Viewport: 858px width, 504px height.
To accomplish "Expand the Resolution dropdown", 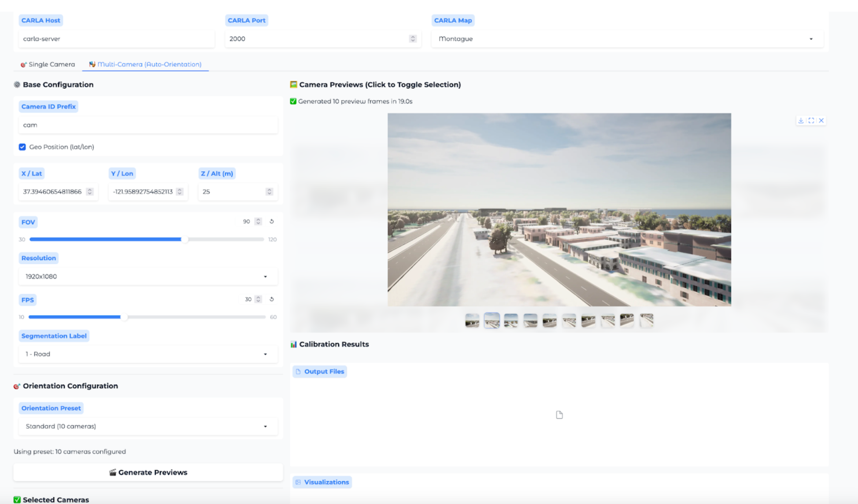I will pyautogui.click(x=148, y=276).
